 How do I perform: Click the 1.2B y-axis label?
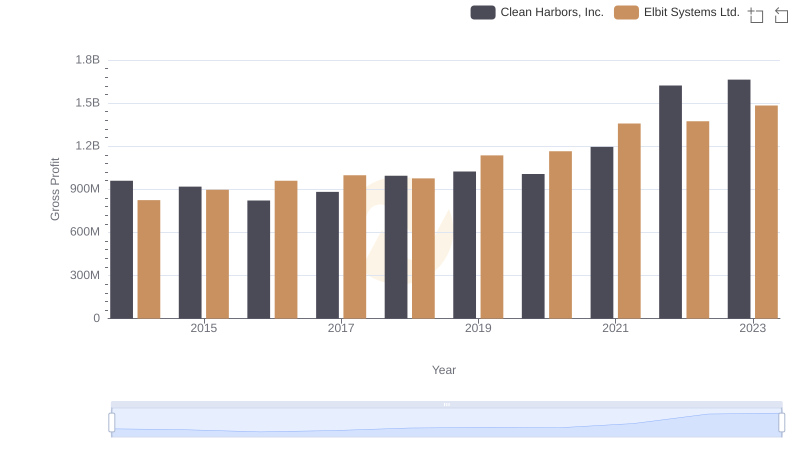tap(88, 146)
